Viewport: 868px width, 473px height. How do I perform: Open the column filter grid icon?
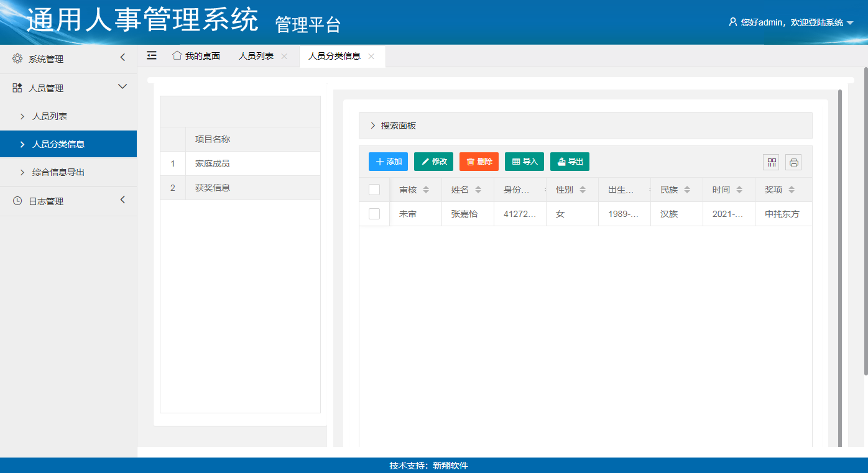point(772,162)
